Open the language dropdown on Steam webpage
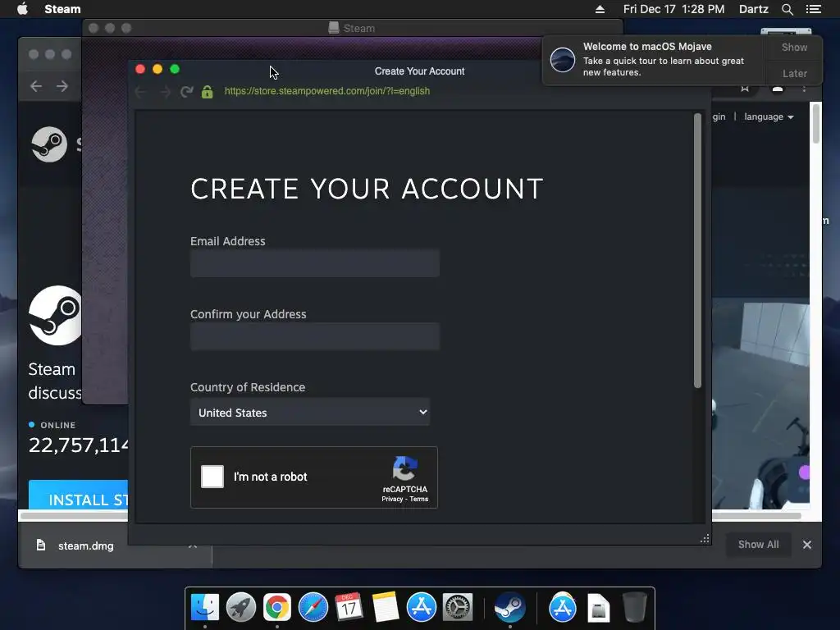This screenshot has width=840, height=630. 769,116
